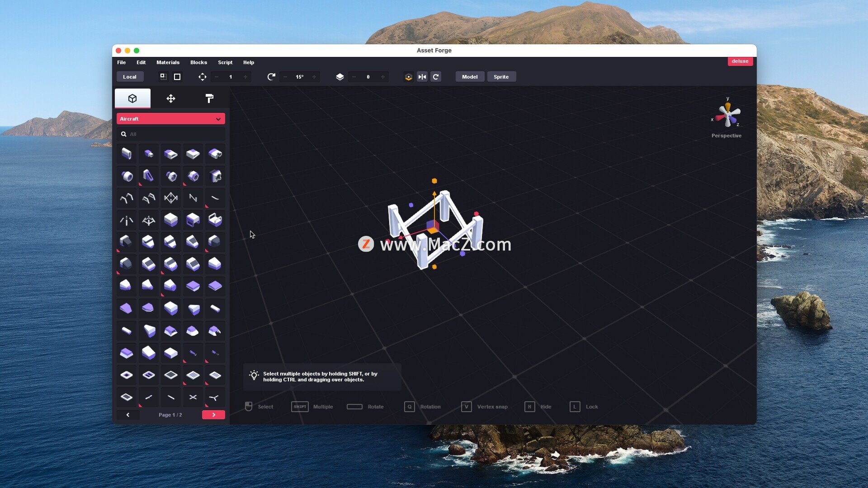Viewport: 868px width, 488px height.
Task: Open the Materials menu
Action: coord(168,62)
